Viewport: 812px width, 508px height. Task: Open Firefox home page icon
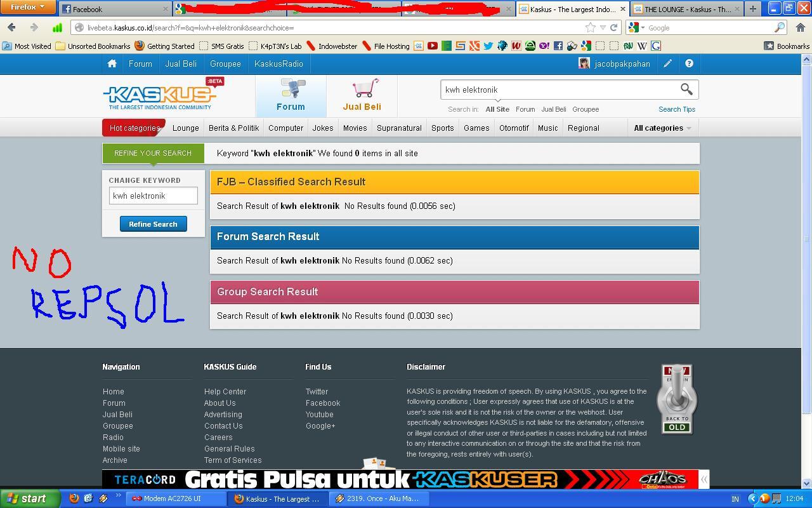800,28
